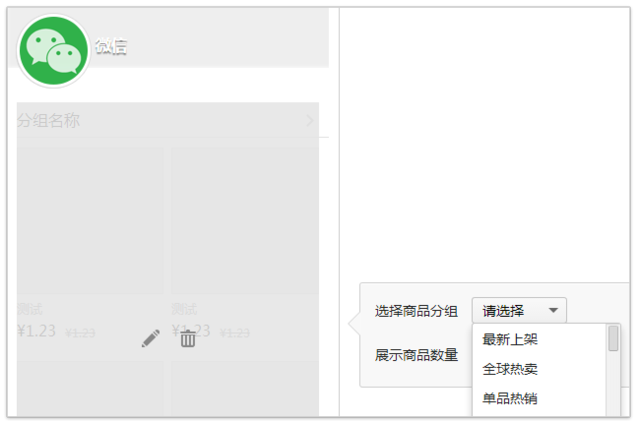Click the pencil edit icon
The image size is (640, 423).
151,338
